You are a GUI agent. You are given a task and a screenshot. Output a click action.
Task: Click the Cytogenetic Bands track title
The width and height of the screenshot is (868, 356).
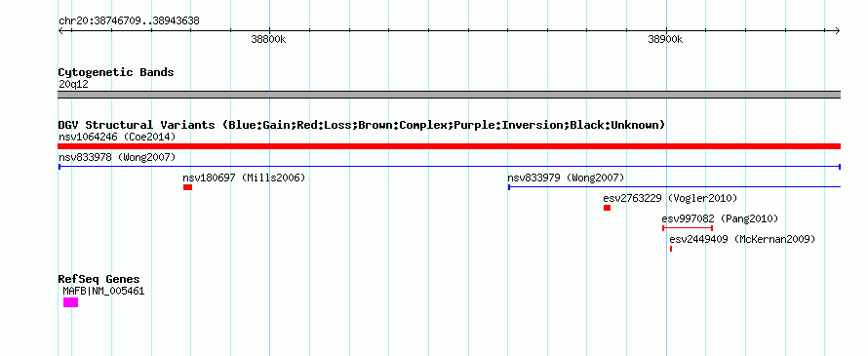coord(116,72)
